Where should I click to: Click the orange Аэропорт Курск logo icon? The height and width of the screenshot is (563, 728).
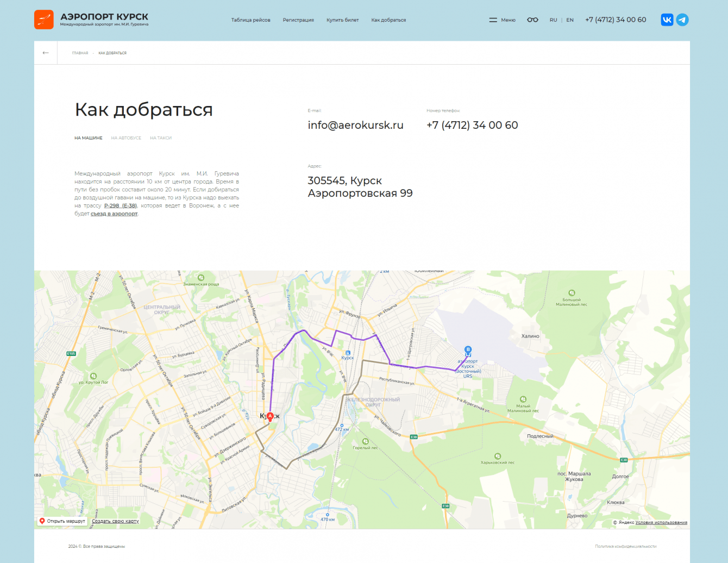[x=43, y=20]
